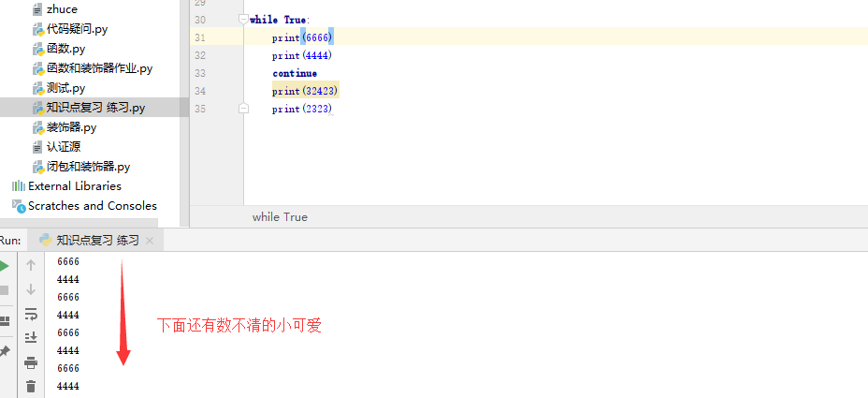Click the pin tab icon
Screen dimensions: 868x398
click(5, 351)
